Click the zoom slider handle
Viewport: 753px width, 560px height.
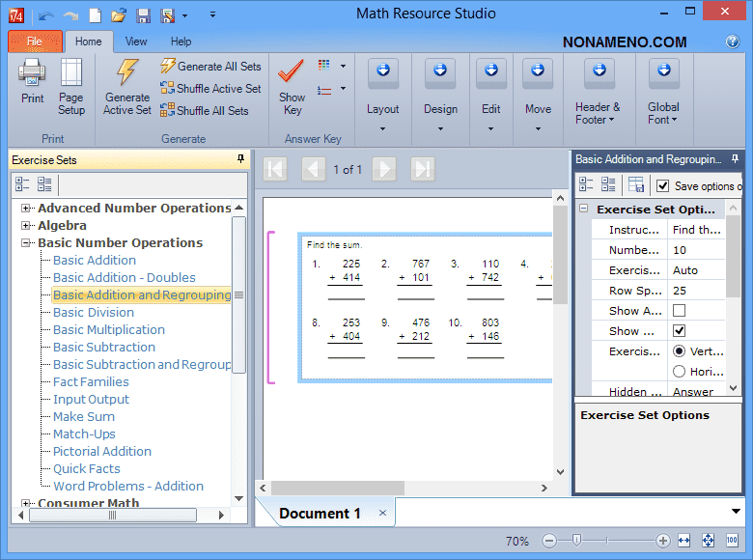tap(576, 541)
